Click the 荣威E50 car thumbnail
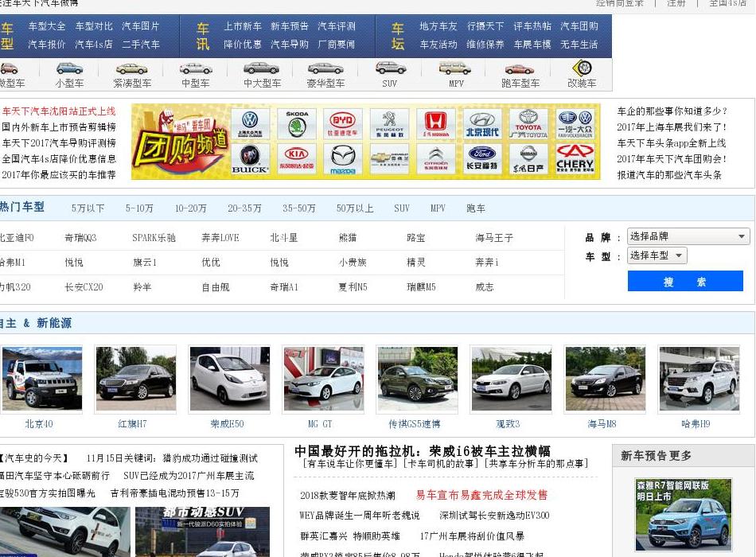 230,379
